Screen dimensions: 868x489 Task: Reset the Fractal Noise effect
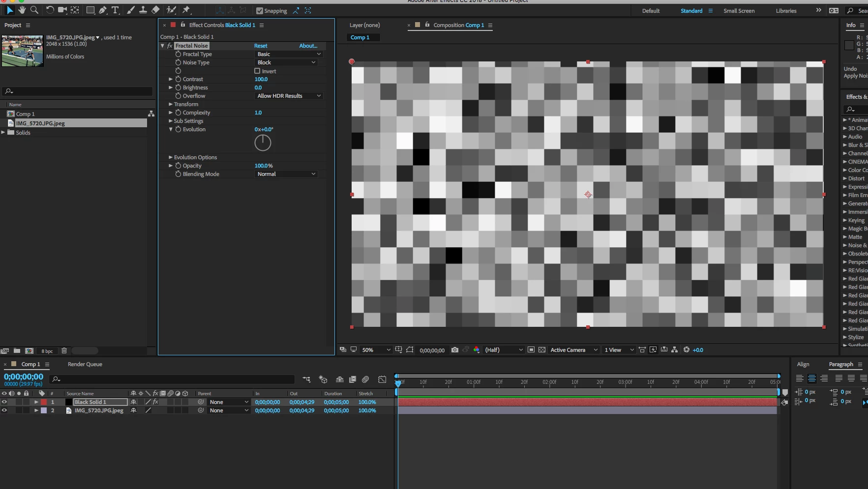tap(261, 46)
